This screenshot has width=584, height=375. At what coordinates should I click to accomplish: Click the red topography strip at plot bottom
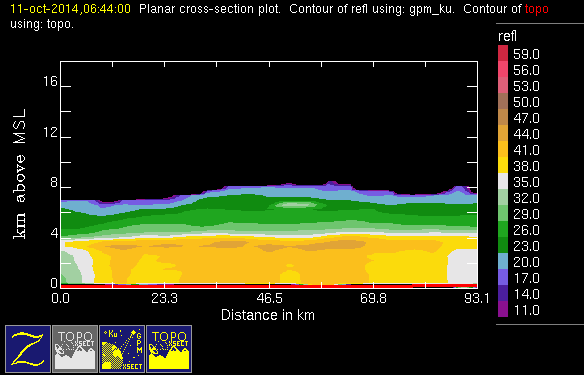click(269, 286)
